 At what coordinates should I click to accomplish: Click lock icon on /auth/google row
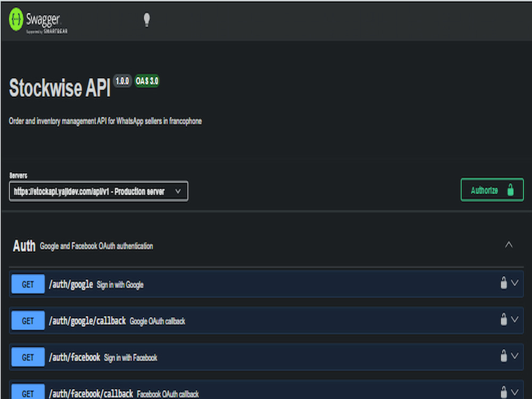(503, 282)
